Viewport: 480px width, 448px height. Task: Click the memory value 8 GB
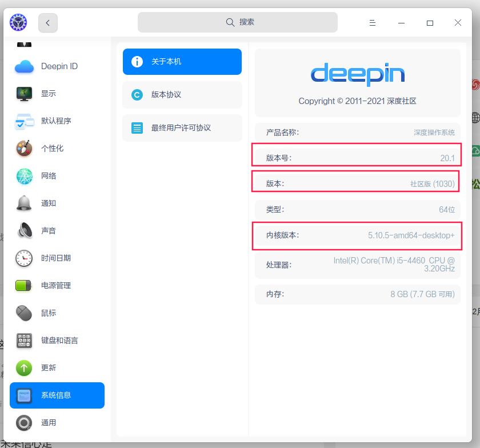pyautogui.click(x=422, y=294)
